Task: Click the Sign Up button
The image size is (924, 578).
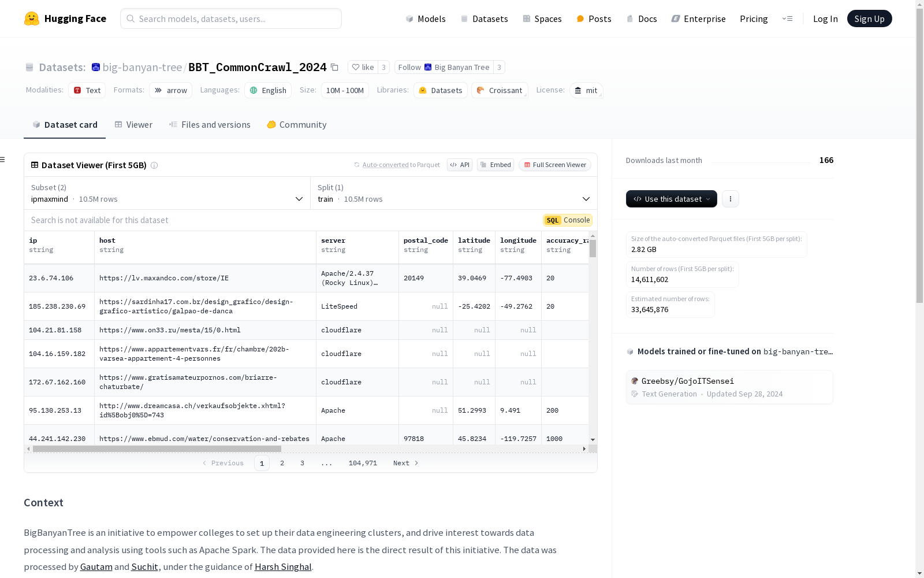Action: point(870,18)
